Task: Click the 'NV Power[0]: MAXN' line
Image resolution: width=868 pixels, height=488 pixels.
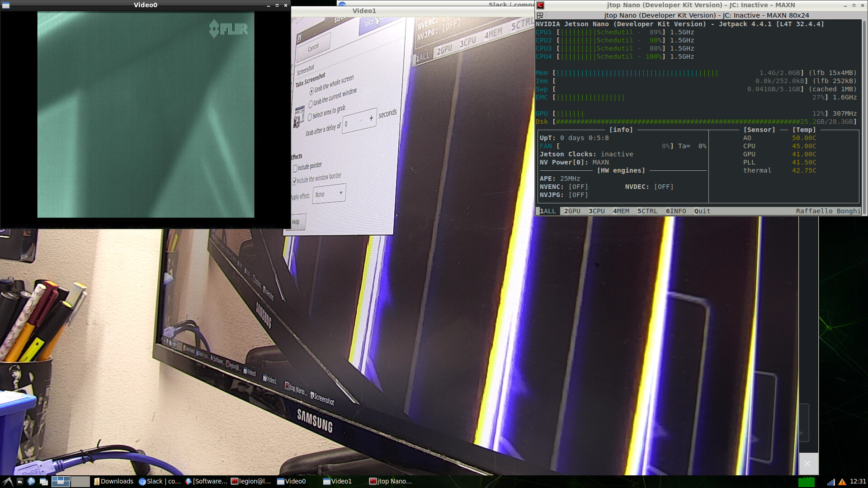Action: [x=574, y=163]
